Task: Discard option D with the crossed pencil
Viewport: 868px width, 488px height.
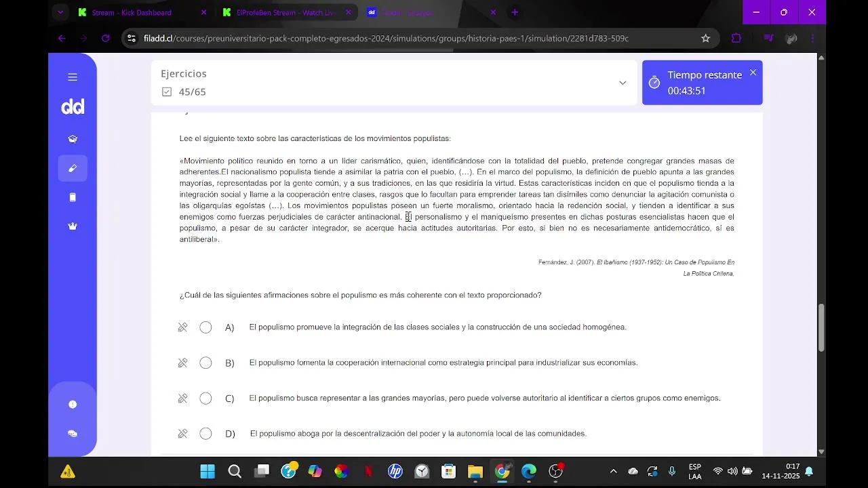Action: tap(182, 434)
